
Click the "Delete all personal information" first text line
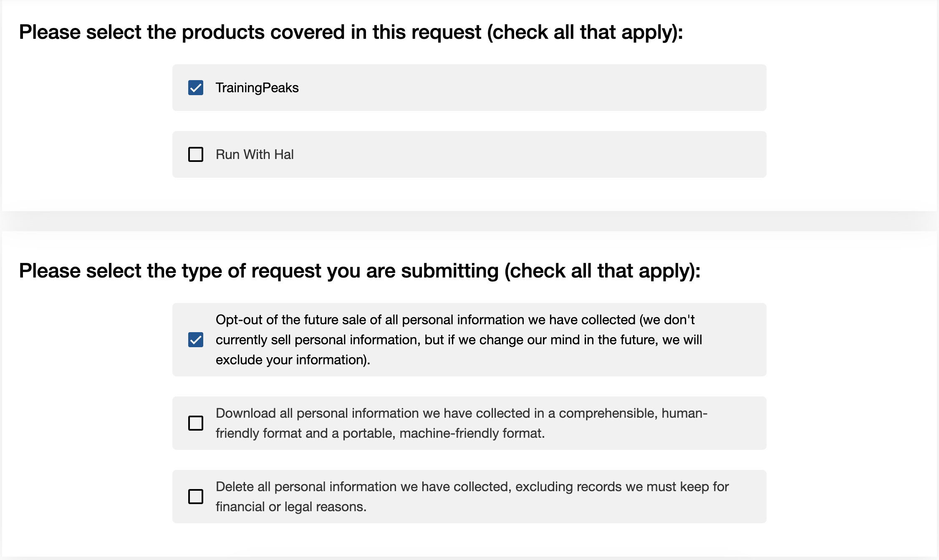[x=472, y=487]
